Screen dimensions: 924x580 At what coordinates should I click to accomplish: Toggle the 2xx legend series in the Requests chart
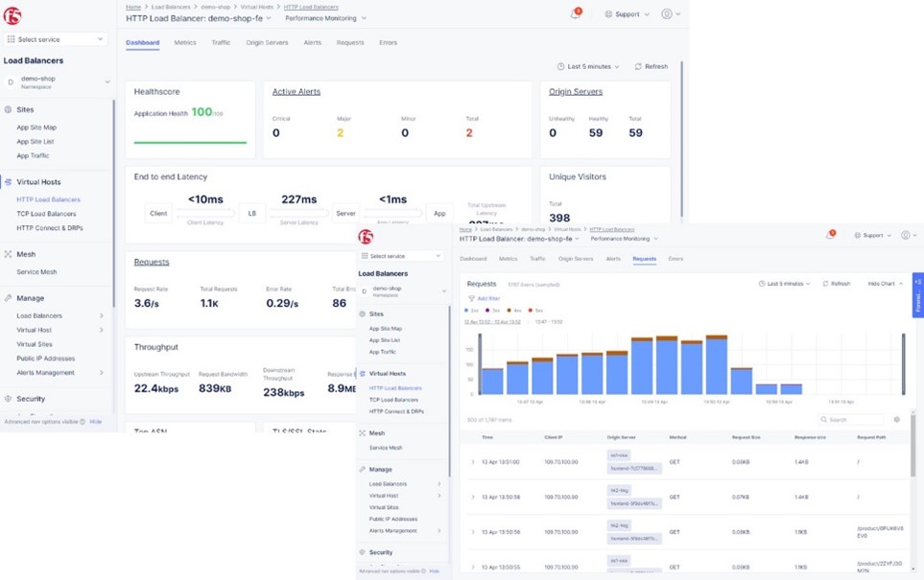471,311
